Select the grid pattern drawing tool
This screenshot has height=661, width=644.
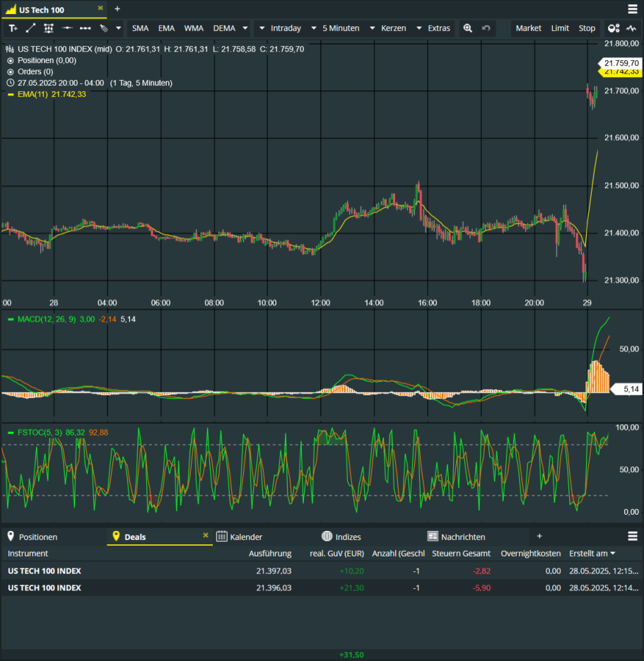[x=49, y=28]
